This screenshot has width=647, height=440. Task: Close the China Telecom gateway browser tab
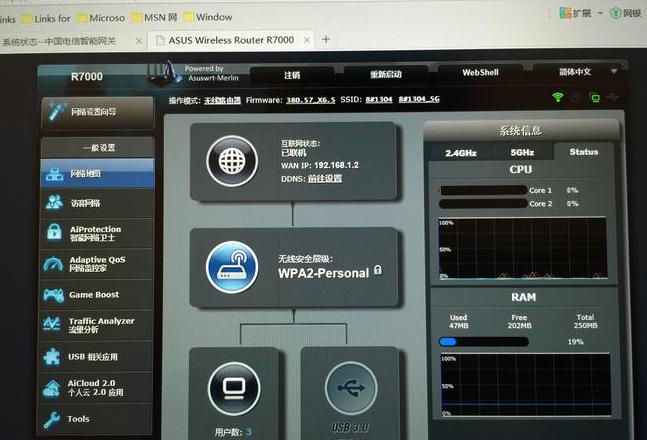tap(139, 41)
